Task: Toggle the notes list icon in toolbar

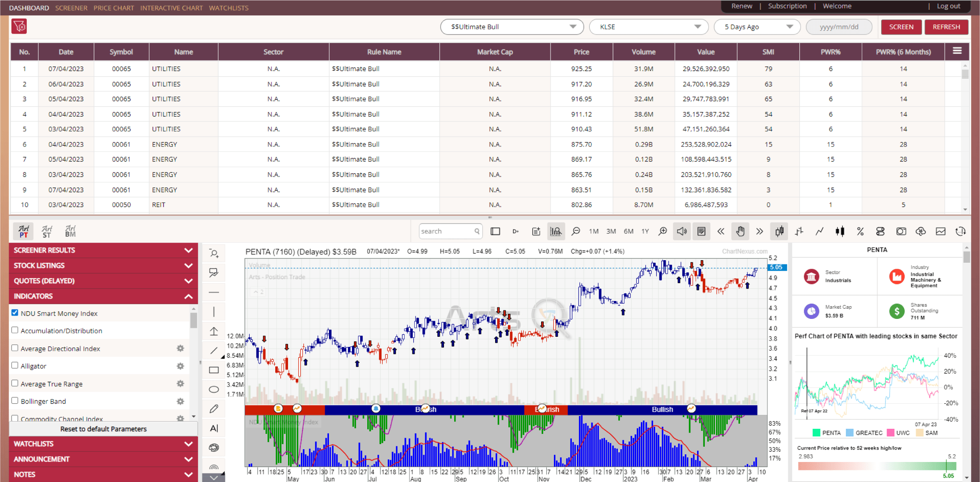Action: 701,231
